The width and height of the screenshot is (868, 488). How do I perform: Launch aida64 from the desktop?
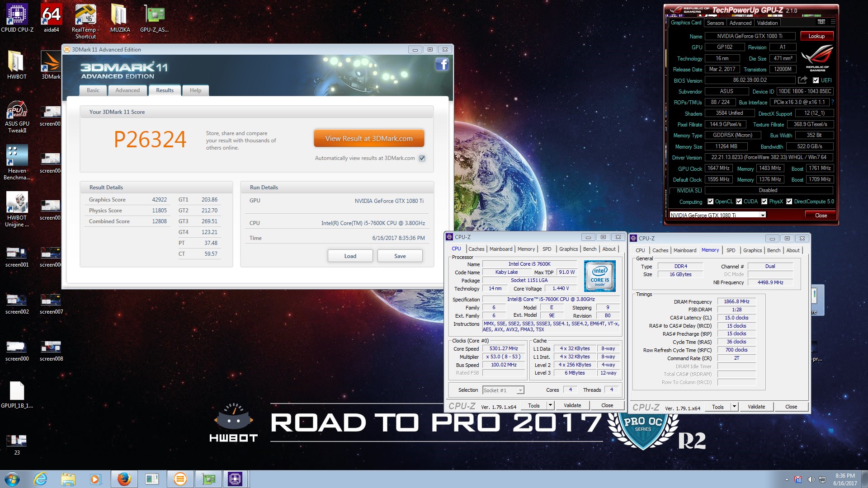point(51,18)
